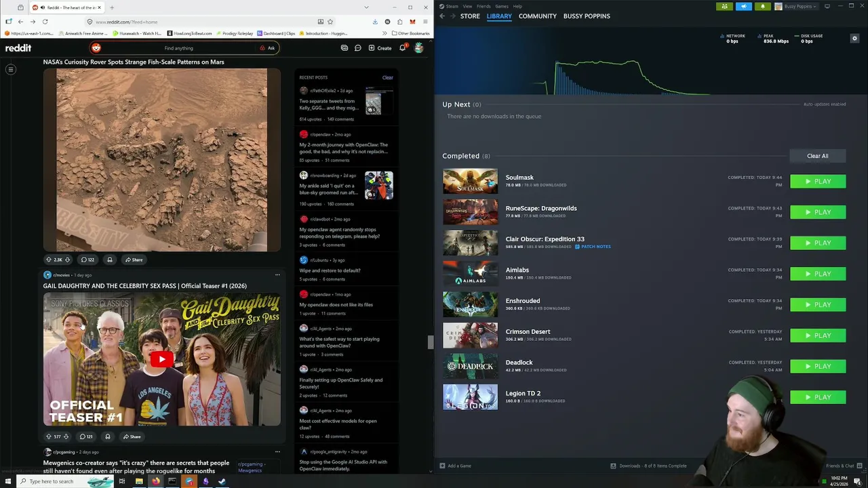868x488 pixels.
Task: Go back in the browser
Action: tap(20, 22)
